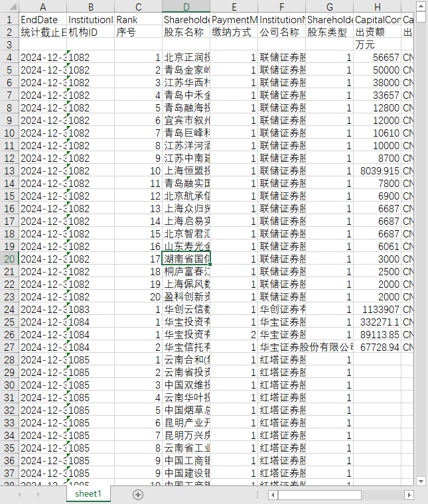
Task: Click the horizontal scrollbar thumb
Action: pyautogui.click(x=320, y=495)
